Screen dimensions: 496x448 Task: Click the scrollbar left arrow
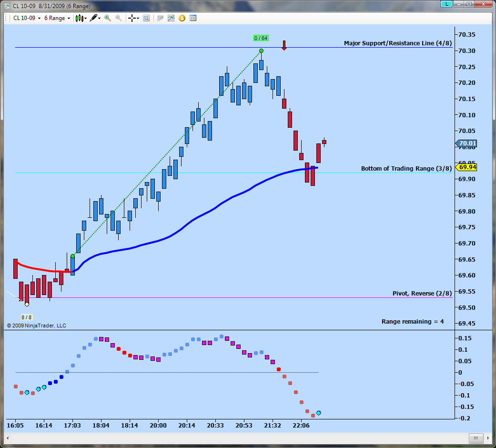click(x=8, y=438)
